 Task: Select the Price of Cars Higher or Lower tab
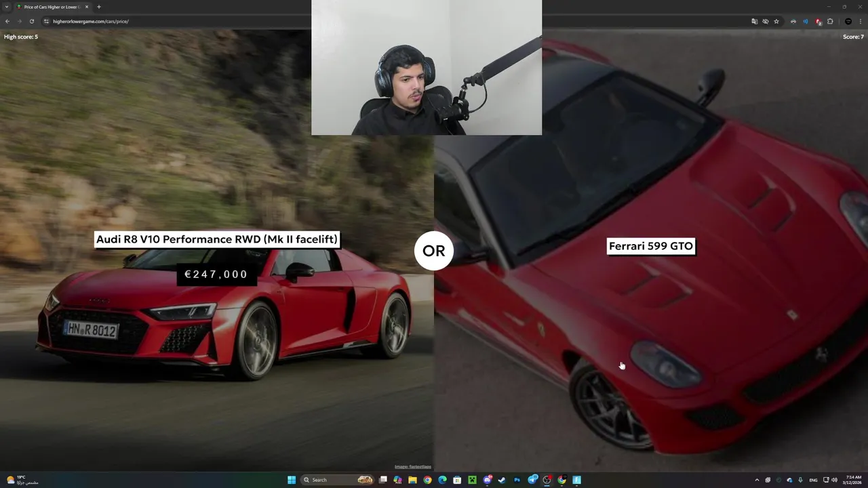tap(52, 7)
